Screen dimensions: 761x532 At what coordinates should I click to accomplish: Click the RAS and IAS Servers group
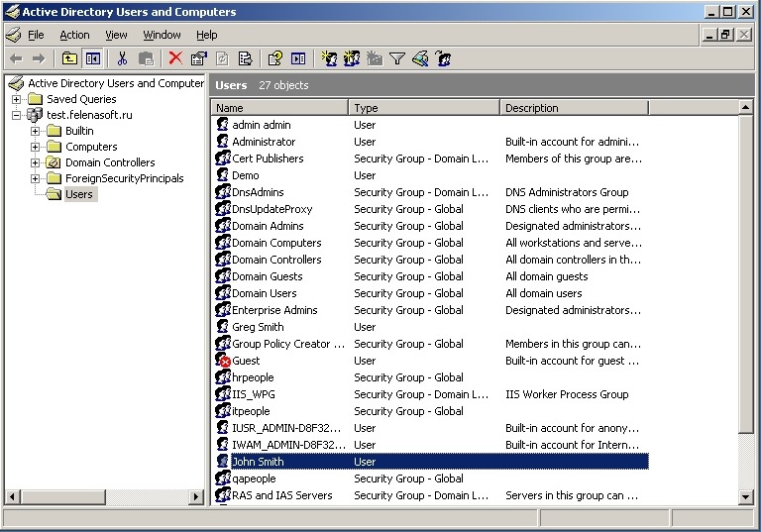(282, 495)
